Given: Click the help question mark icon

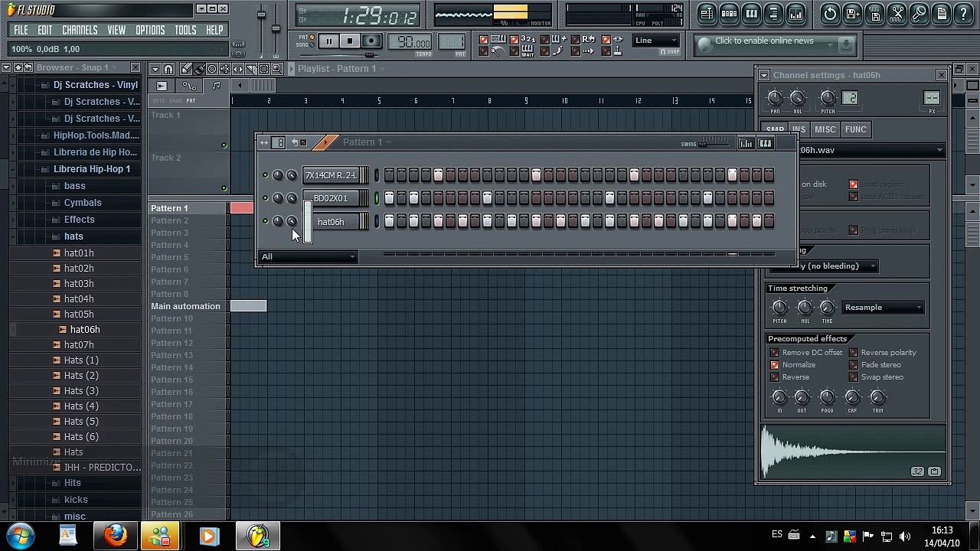Looking at the screenshot, I should 963,13.
